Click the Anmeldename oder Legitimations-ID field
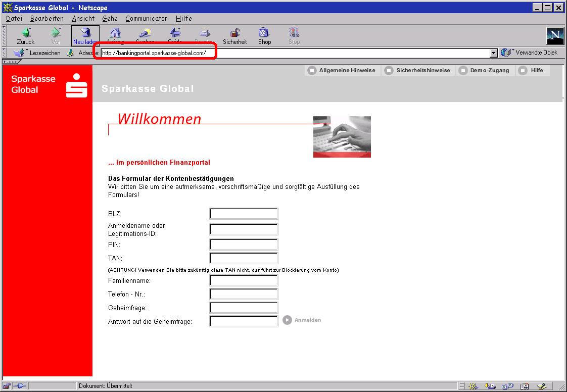The width and height of the screenshot is (567, 392). (x=244, y=229)
